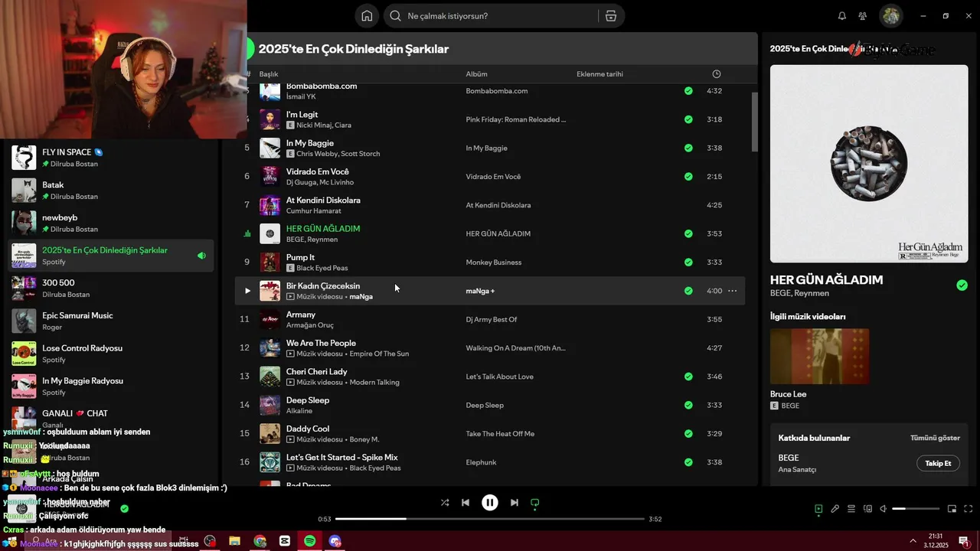Toggle liked checkmark for In My Baggie
980x551 pixels.
tap(688, 148)
